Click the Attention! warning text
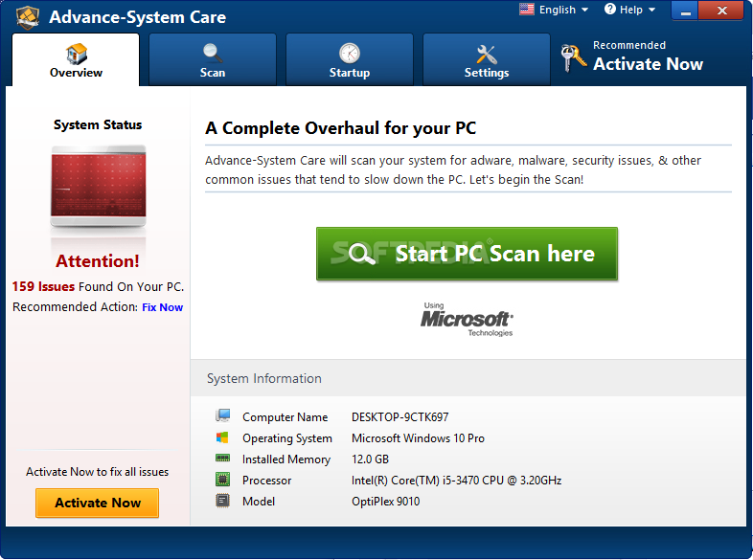753x560 pixels. click(x=98, y=261)
